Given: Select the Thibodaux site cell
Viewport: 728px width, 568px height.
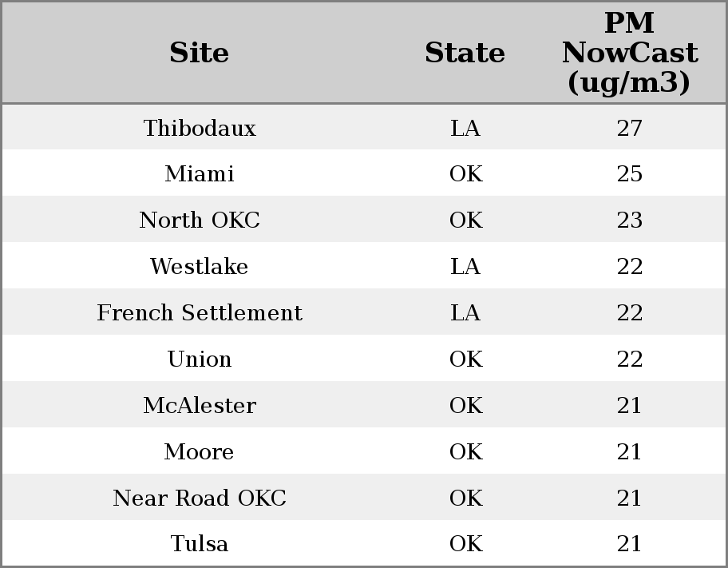Looking at the screenshot, I should pyautogui.click(x=200, y=128).
